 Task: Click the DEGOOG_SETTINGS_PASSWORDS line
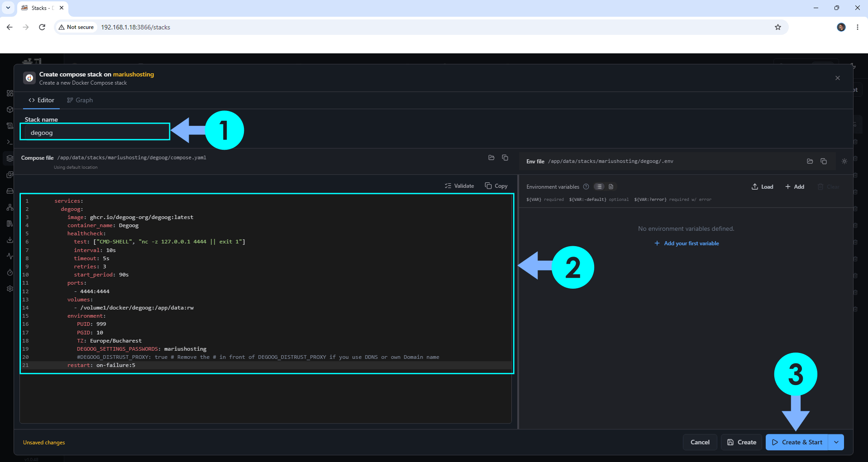click(x=142, y=349)
